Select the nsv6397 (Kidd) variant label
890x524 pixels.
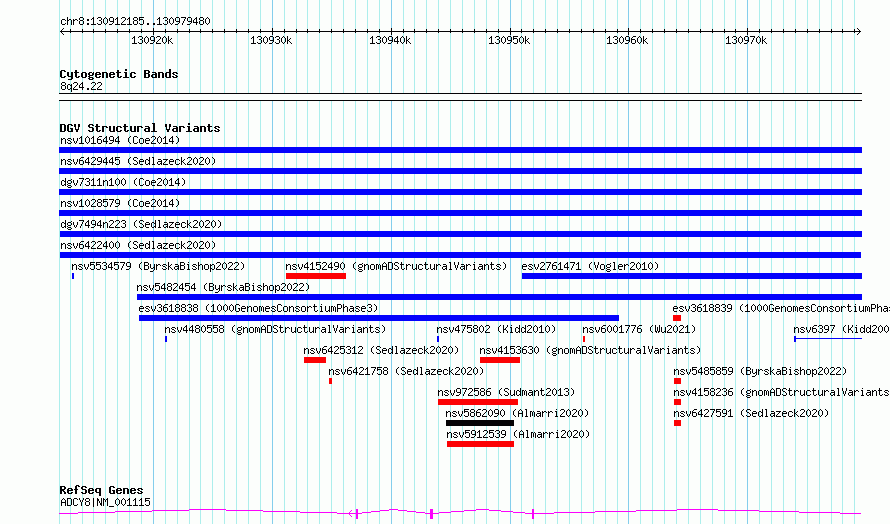tap(841, 329)
